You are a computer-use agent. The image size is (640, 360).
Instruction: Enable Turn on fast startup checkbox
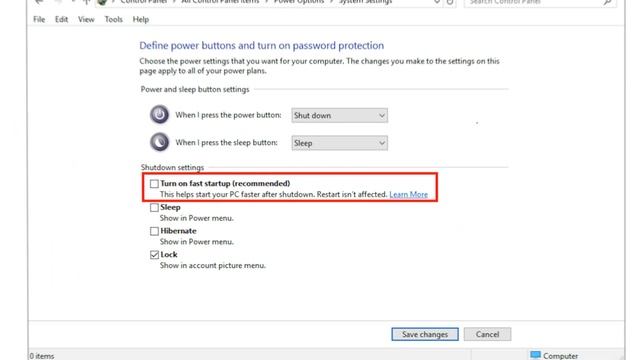(154, 184)
